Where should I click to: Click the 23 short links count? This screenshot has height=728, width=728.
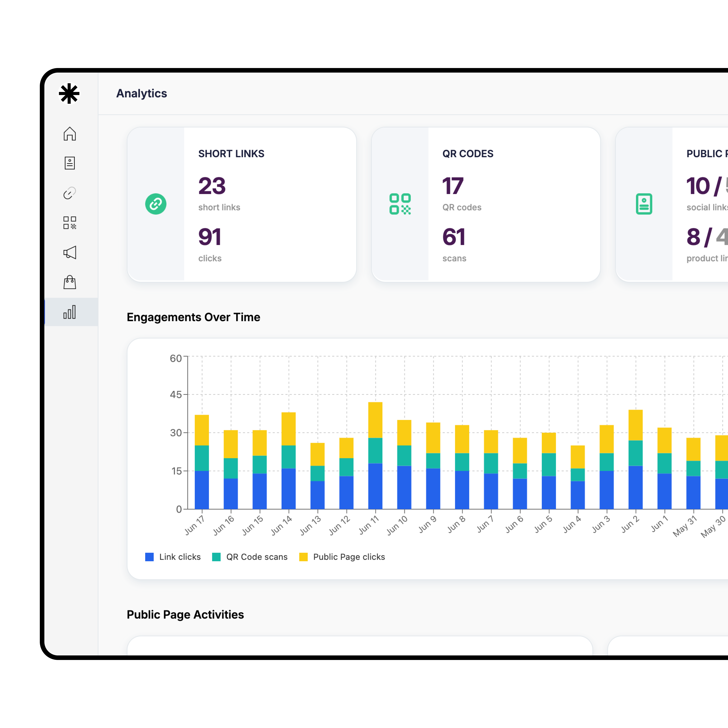click(212, 186)
